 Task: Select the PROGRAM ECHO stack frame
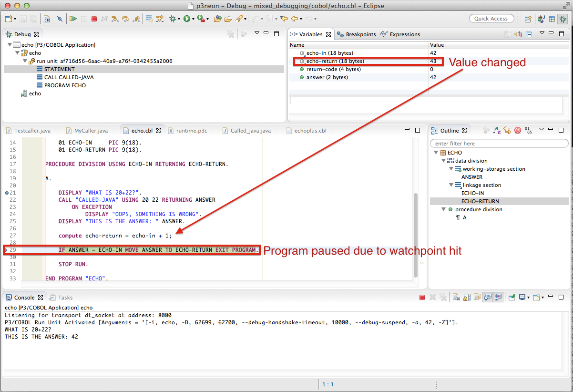pyautogui.click(x=65, y=85)
